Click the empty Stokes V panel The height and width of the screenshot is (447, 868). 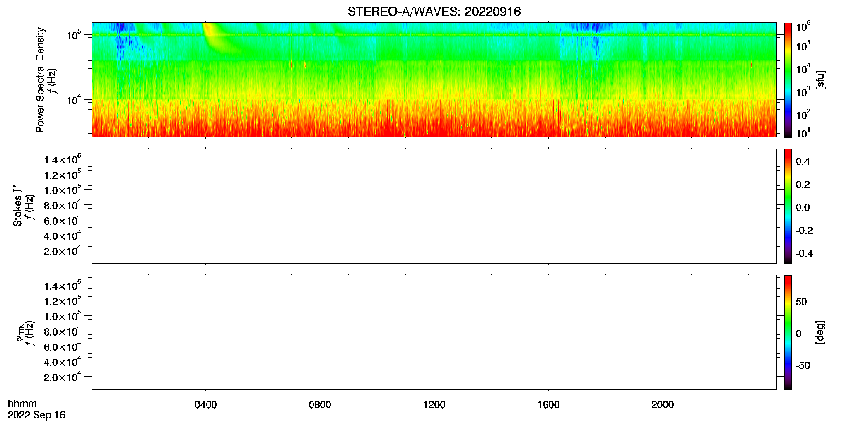(434, 206)
